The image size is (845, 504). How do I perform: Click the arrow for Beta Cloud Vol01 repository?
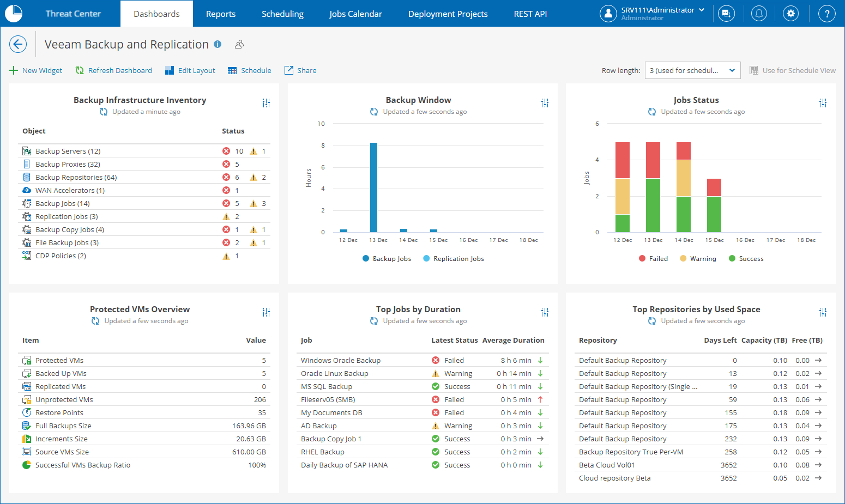click(x=818, y=465)
